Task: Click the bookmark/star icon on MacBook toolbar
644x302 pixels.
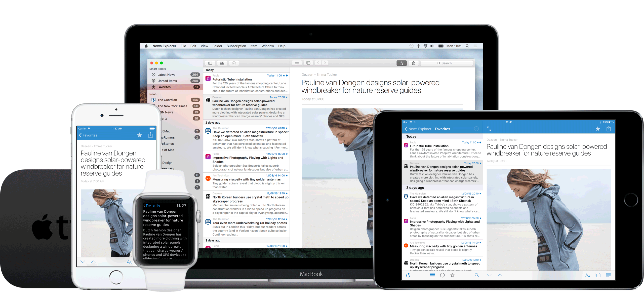Action: 400,65
